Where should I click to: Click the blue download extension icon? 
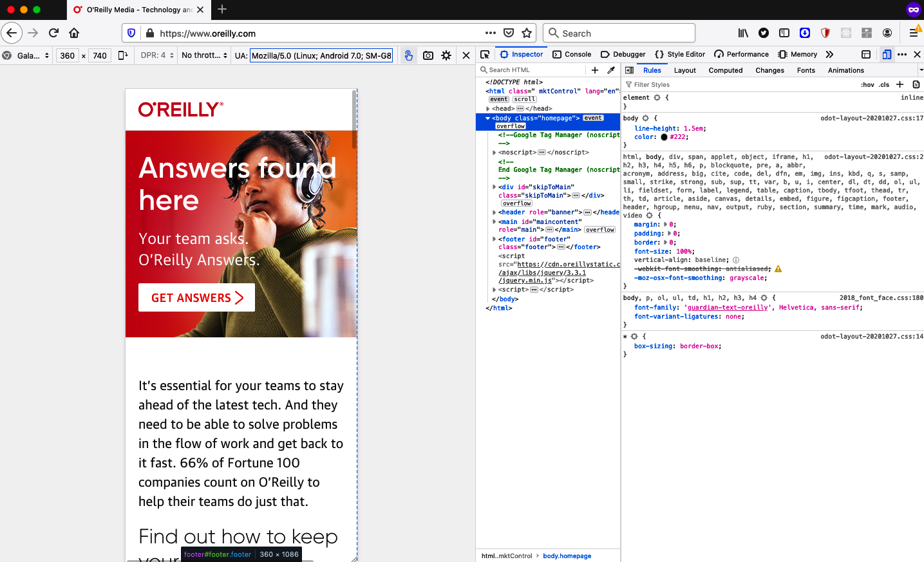tap(805, 33)
